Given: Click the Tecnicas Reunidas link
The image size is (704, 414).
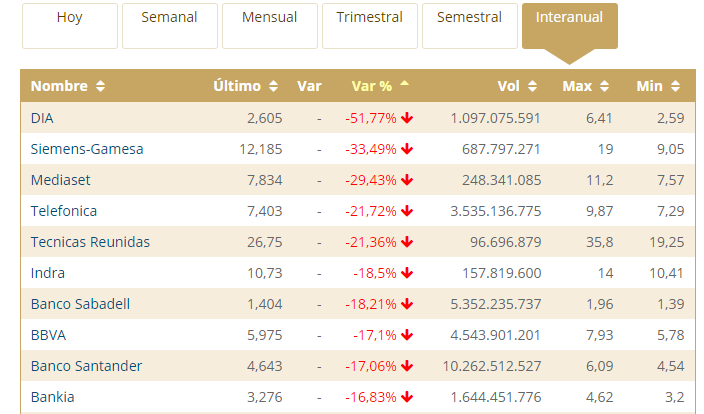Looking at the screenshot, I should pyautogui.click(x=90, y=242).
